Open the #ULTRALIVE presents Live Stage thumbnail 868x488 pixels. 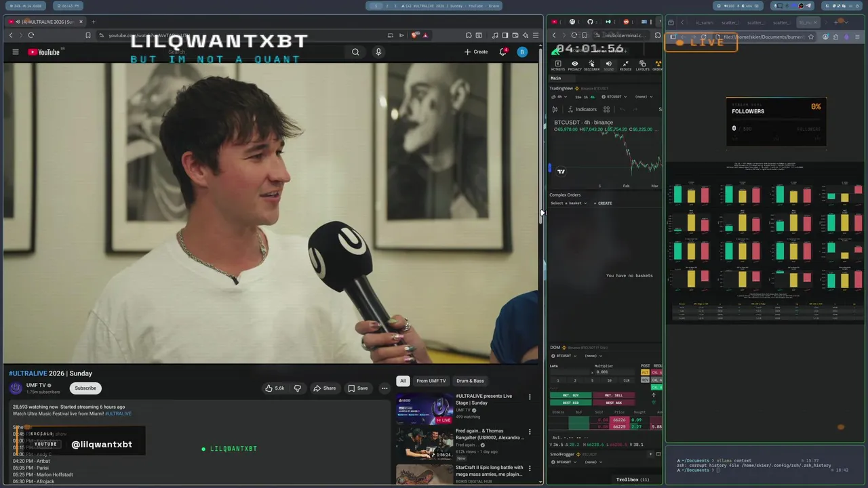pyautogui.click(x=425, y=409)
